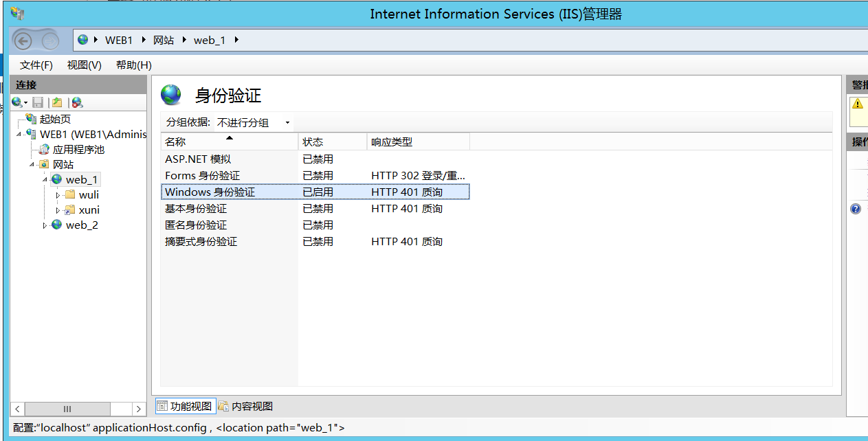The height and width of the screenshot is (441, 868).
Task: Select the 摘要式身份验证 row
Action: [x=315, y=241]
